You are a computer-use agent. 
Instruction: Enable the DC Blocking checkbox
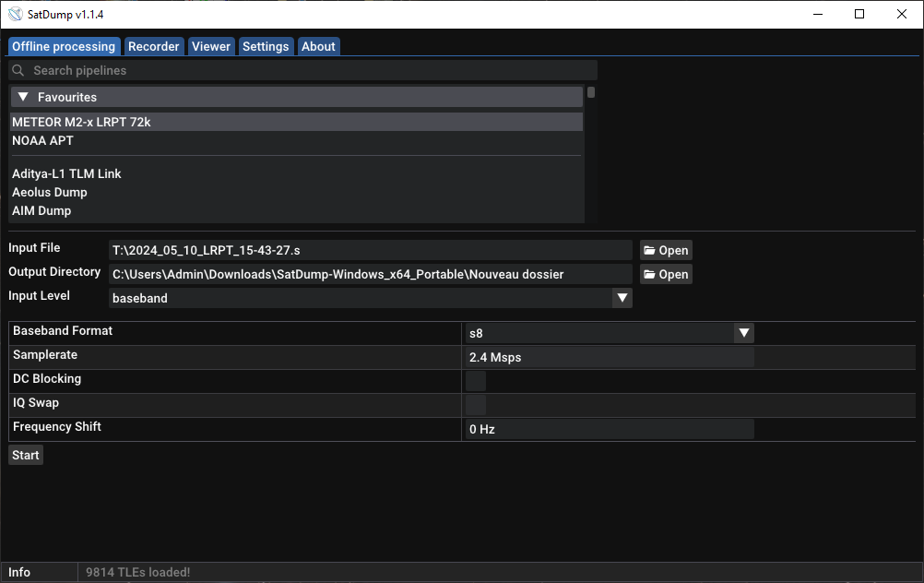tap(476, 381)
